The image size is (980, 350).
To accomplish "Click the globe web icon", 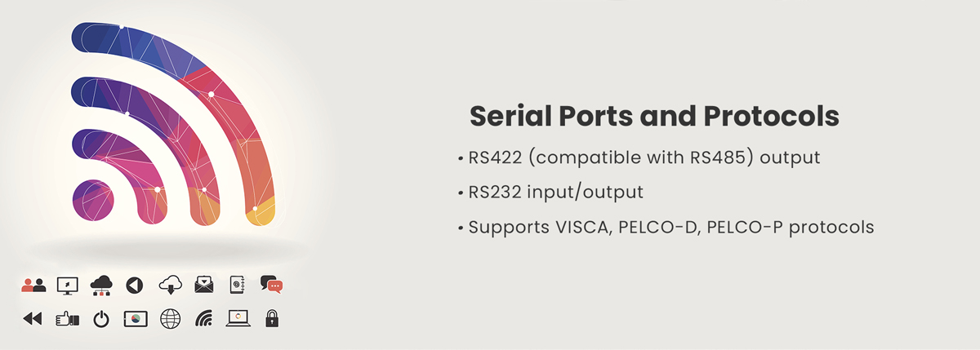I will pyautogui.click(x=170, y=319).
